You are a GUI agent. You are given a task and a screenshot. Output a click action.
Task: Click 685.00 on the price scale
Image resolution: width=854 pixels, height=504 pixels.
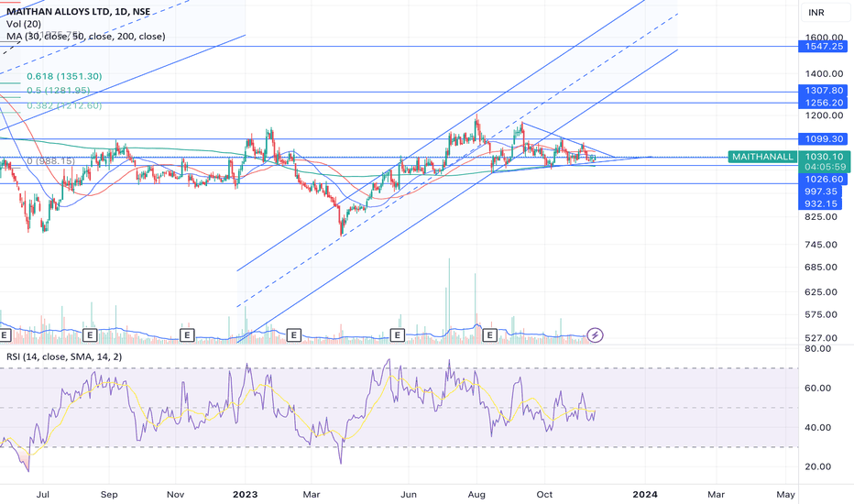click(821, 267)
